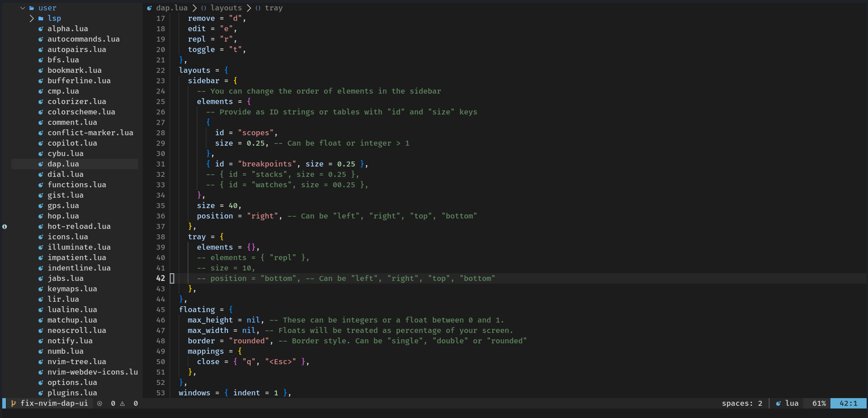
Task: Click lua file icon in breadcrumb bar
Action: coord(149,8)
